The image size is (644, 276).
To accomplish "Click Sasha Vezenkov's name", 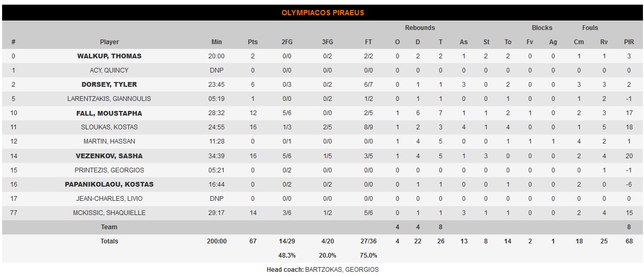I will 109,156.
